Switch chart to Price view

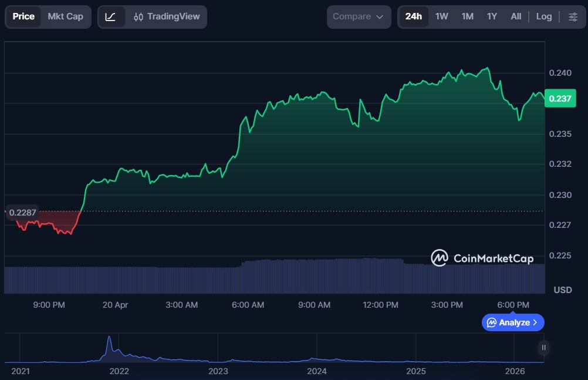(23, 16)
